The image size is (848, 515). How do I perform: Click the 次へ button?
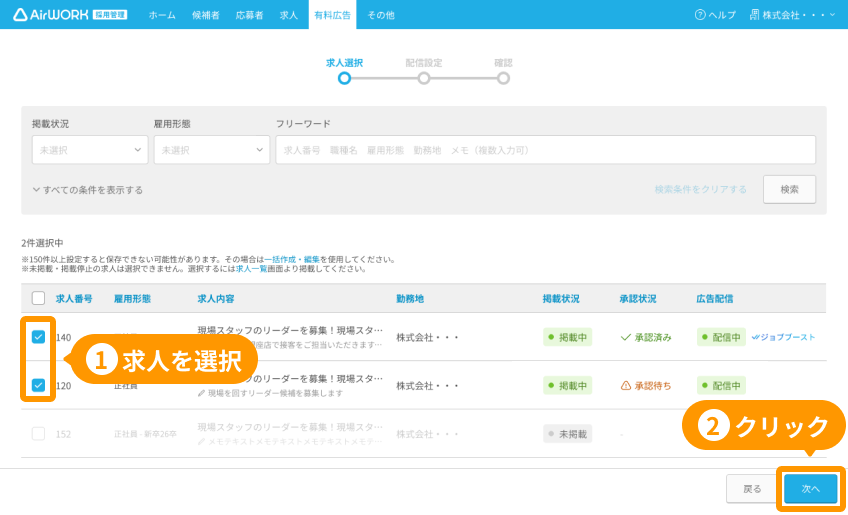tap(811, 488)
